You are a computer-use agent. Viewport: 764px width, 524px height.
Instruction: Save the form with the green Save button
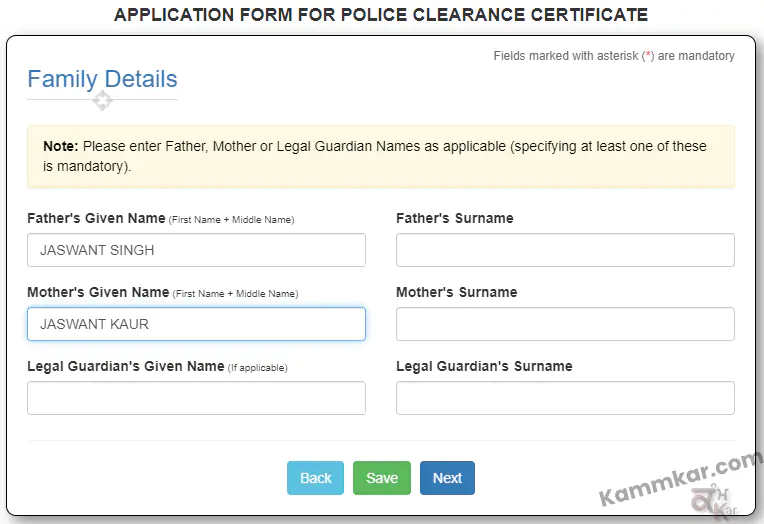point(382,478)
